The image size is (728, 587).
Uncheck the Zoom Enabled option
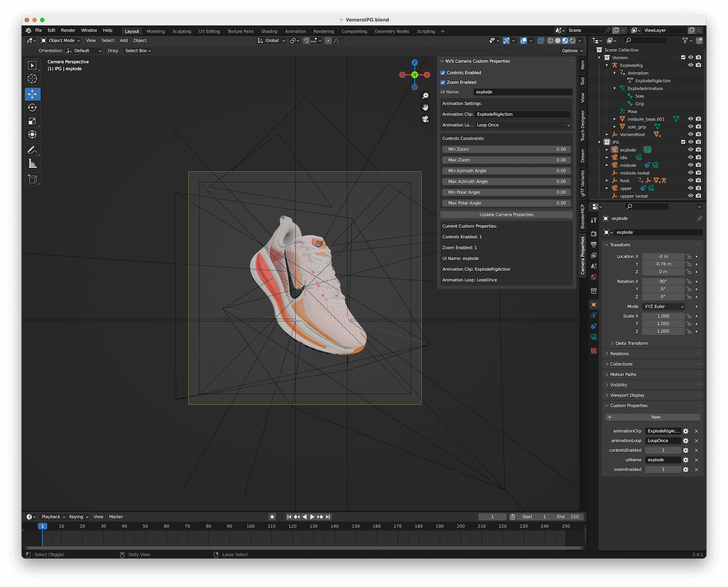(443, 82)
